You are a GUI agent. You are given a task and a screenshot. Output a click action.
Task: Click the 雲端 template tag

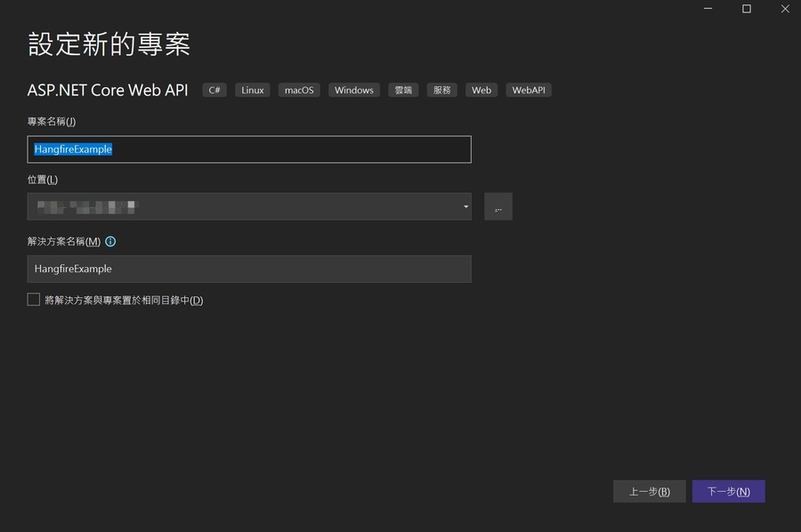click(402, 90)
